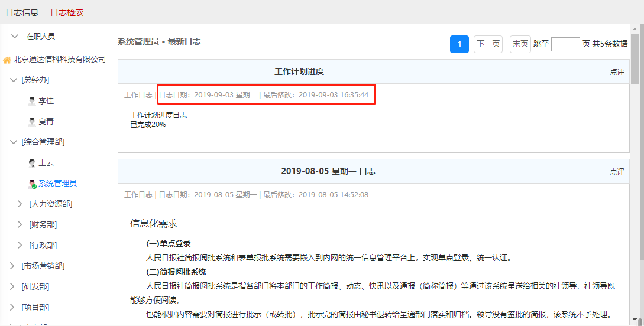Click the avatar icon next to 夏青

(x=32, y=122)
